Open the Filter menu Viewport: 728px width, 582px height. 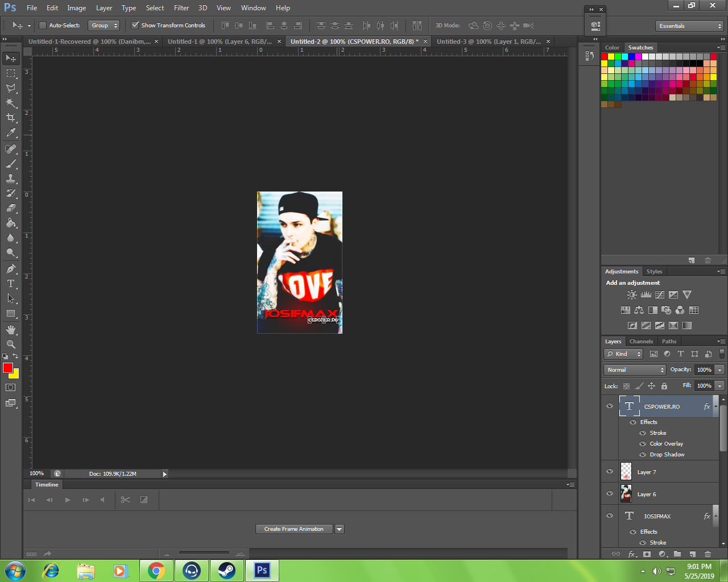tap(181, 8)
